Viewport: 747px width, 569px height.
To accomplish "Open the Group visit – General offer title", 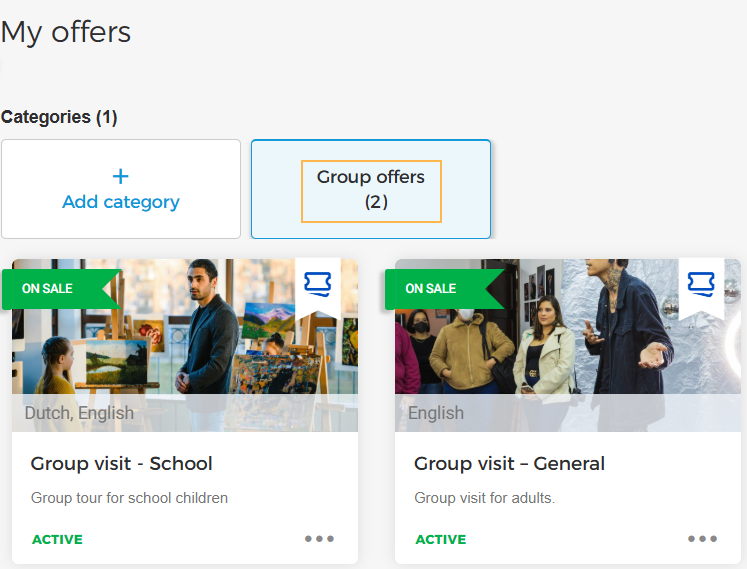I will click(509, 463).
